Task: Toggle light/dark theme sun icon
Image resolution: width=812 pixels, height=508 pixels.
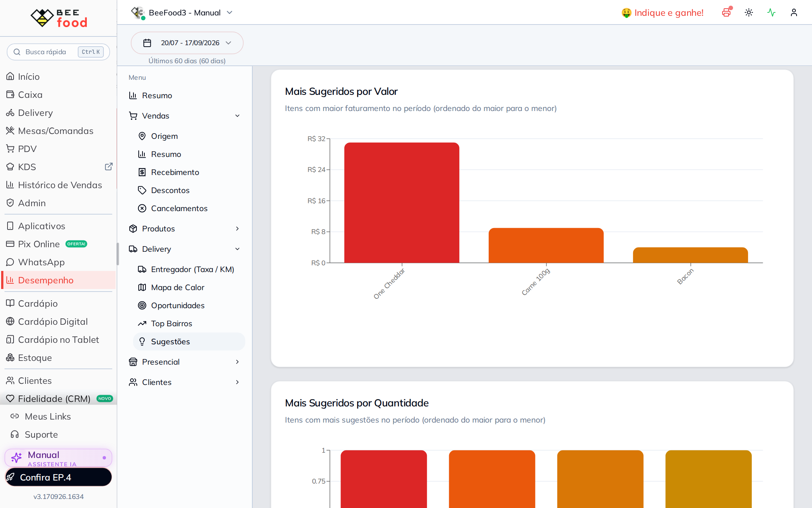Action: 749,13
